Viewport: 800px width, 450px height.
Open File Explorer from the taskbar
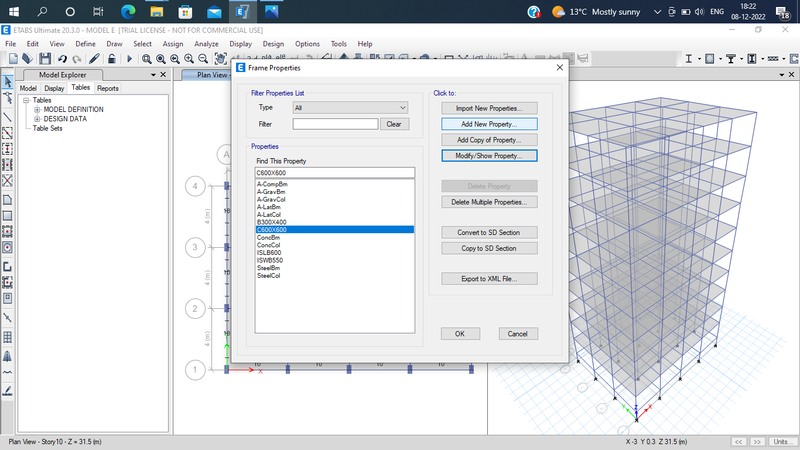coord(157,11)
